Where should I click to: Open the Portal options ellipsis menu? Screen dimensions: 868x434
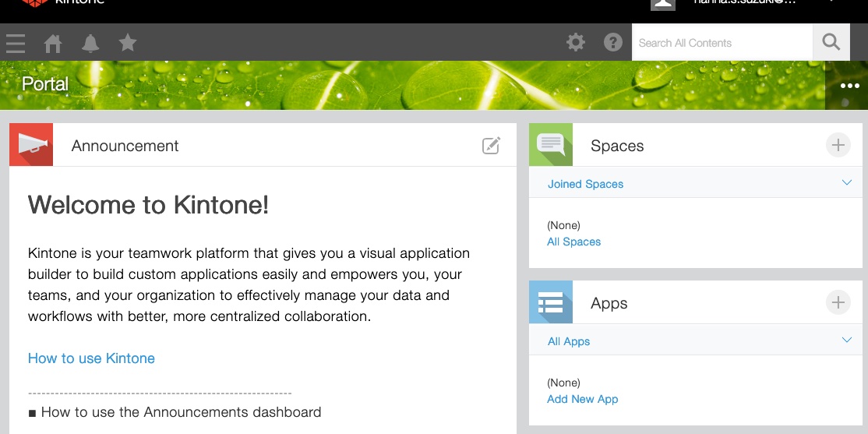tap(850, 86)
